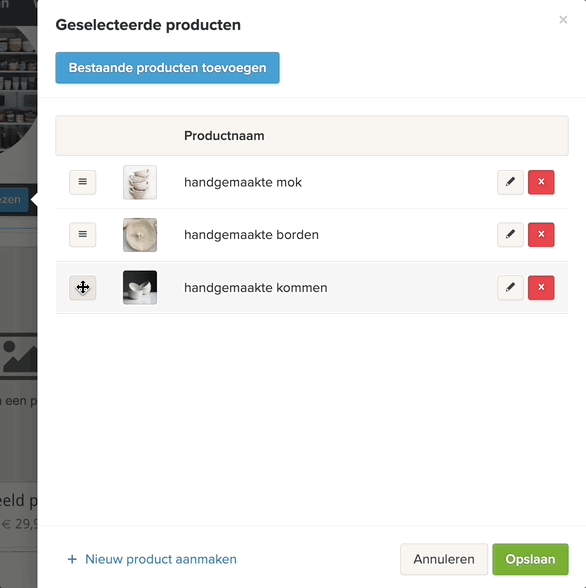
Task: Click the drag handle for handgemaakte mok
Action: (x=82, y=182)
